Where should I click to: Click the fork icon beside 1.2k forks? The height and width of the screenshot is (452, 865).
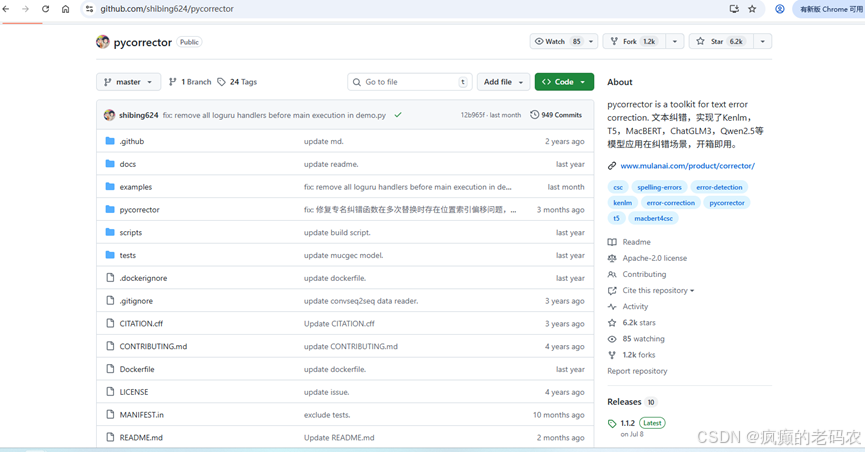click(612, 355)
